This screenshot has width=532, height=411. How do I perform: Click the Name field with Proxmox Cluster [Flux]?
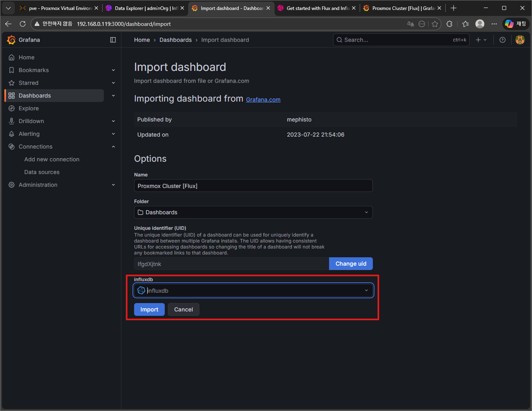(x=253, y=186)
